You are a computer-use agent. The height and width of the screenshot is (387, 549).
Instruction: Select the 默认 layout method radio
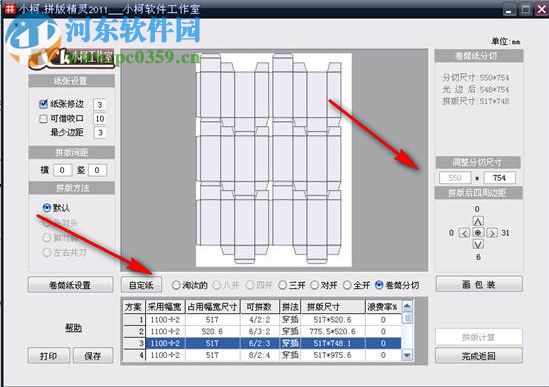(47, 207)
